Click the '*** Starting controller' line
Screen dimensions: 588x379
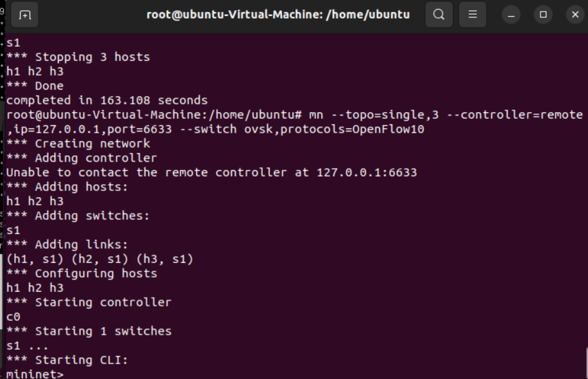coord(88,302)
